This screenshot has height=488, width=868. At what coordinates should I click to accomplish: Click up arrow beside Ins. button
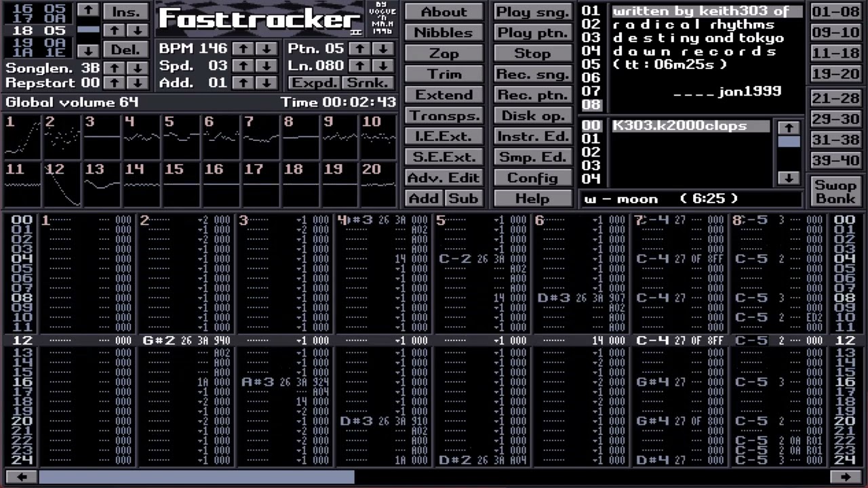coord(115,30)
